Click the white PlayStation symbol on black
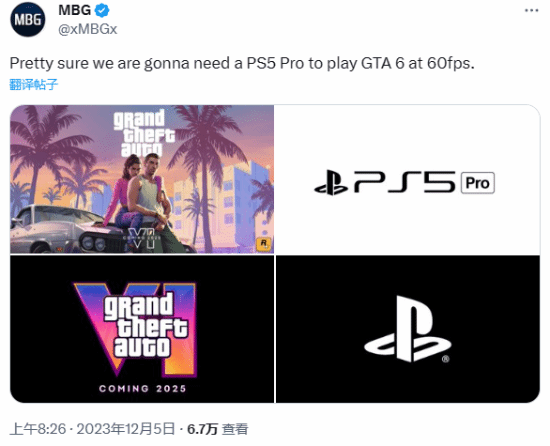This screenshot has height=446, width=550. click(x=408, y=329)
